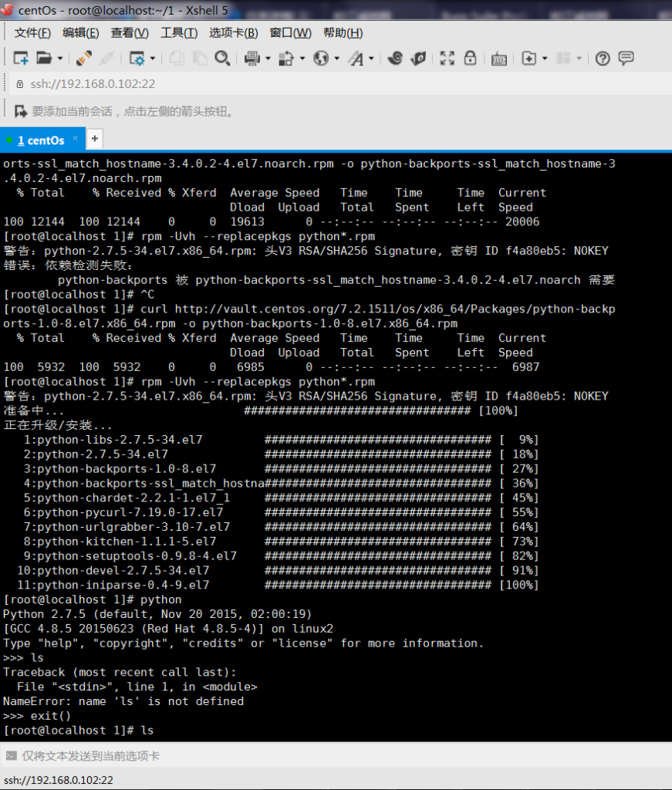Click the "NameError: name 'ls' is not defined" line

click(x=123, y=701)
